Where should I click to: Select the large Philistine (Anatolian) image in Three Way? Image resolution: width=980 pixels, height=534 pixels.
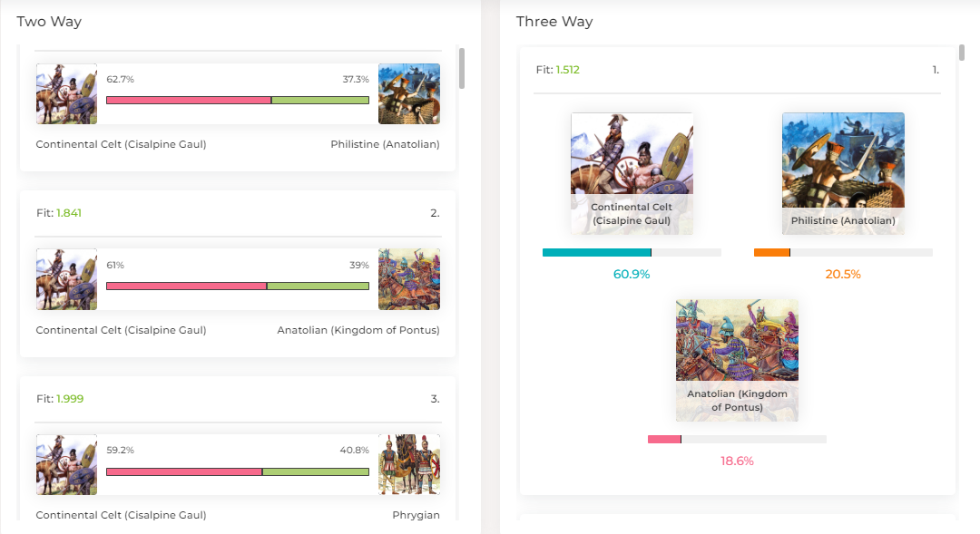click(x=842, y=174)
